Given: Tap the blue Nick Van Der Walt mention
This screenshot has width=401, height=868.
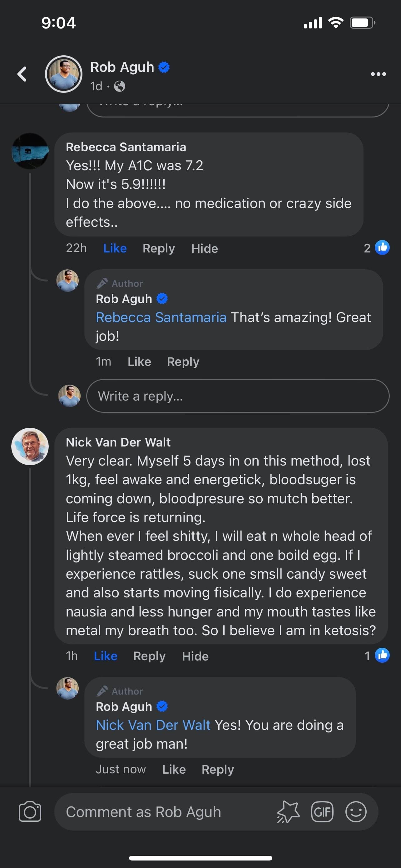Looking at the screenshot, I should tap(153, 725).
